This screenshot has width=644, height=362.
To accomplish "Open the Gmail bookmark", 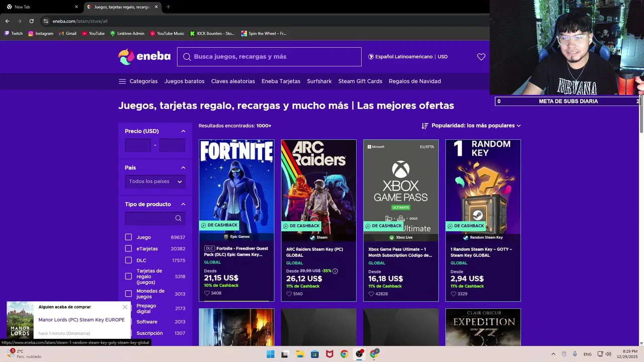I will pos(67,34).
